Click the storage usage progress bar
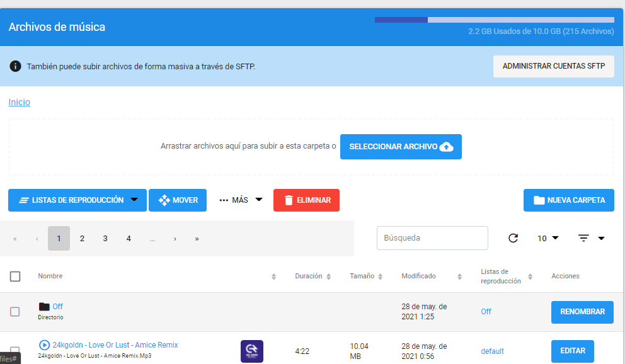Viewport: 625px width, 364px height. tap(494, 20)
